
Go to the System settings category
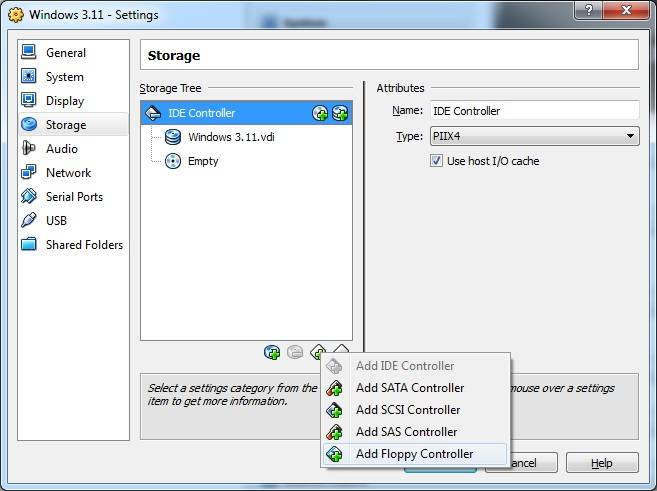click(64, 77)
